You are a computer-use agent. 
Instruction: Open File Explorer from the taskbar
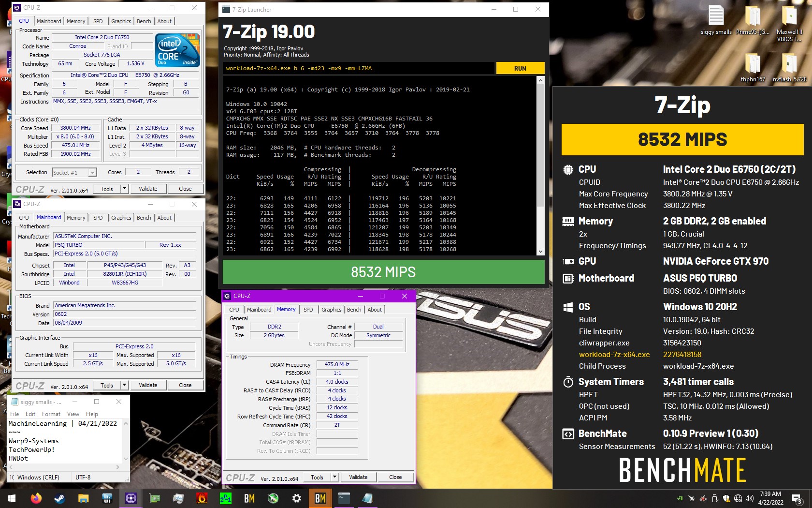tap(84, 498)
